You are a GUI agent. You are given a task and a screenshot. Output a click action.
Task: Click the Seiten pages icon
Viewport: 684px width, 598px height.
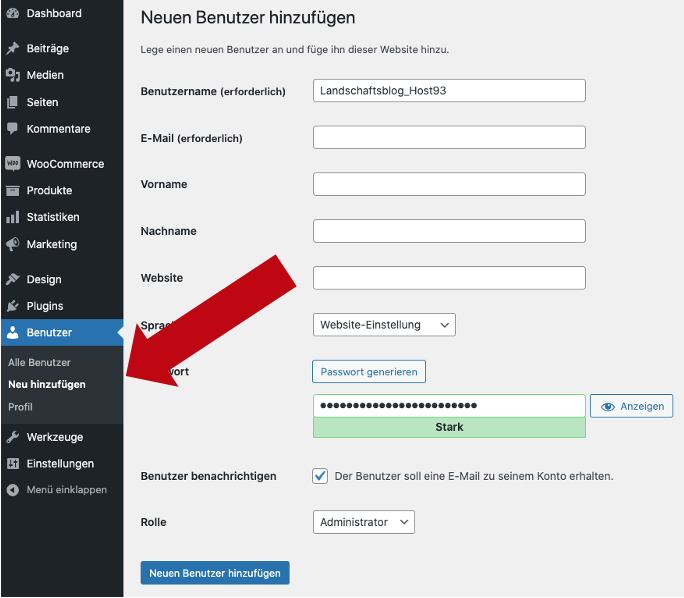click(13, 102)
